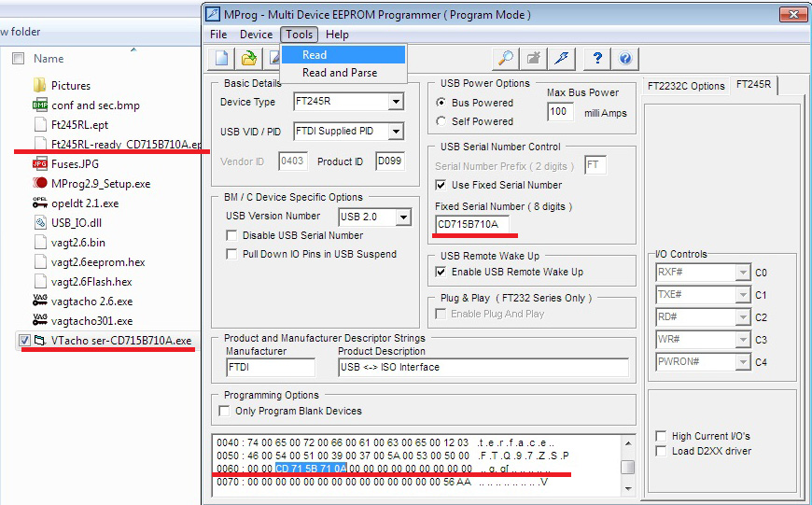Choose Read and Parse from Tools menu
This screenshot has height=505, width=812.
click(340, 73)
